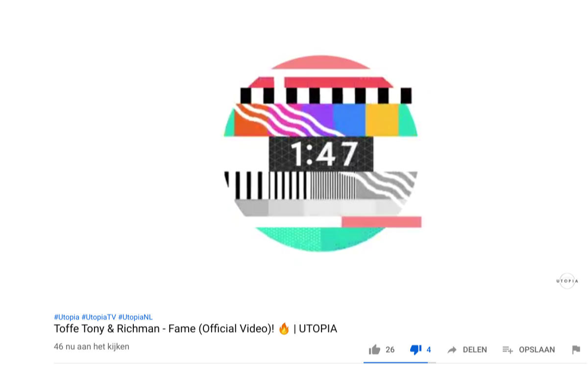Click the black-white checkered strip in video
The width and height of the screenshot is (588, 368).
pos(326,95)
